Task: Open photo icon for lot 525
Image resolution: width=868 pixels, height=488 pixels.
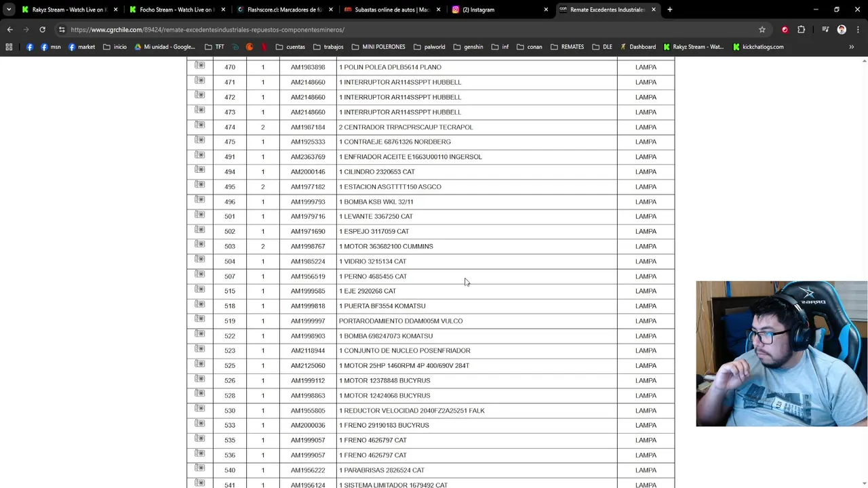Action: pyautogui.click(x=199, y=363)
